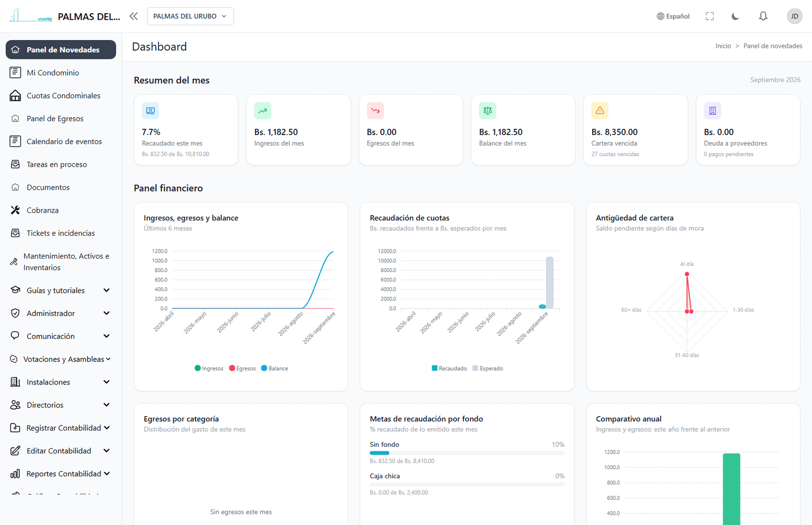Image resolution: width=812 pixels, height=525 pixels.
Task: Expand Guías y tutoriales menu
Action: coord(61,290)
